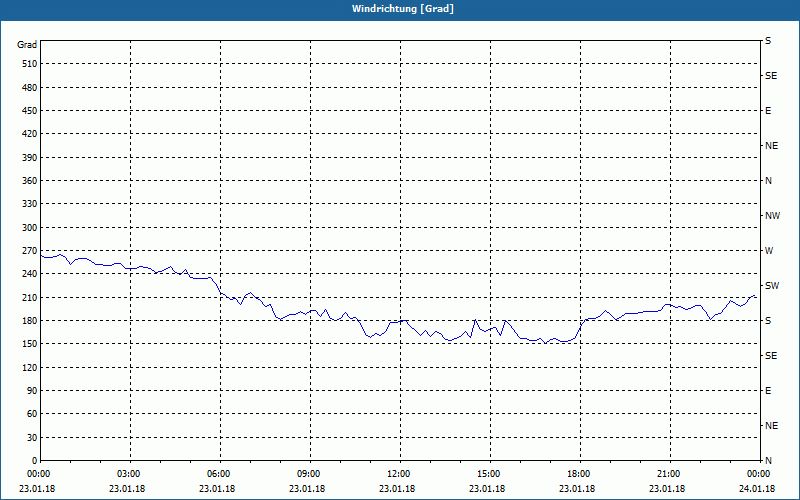The height and width of the screenshot is (500, 800).
Task: Click the 120 degrees axis label
Action: [30, 367]
